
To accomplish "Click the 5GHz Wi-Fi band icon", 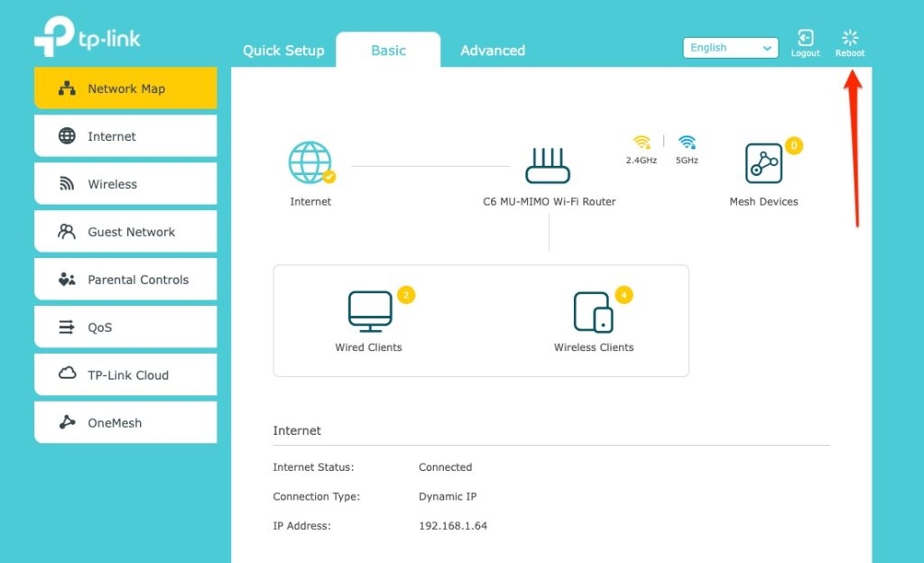I will point(687,142).
